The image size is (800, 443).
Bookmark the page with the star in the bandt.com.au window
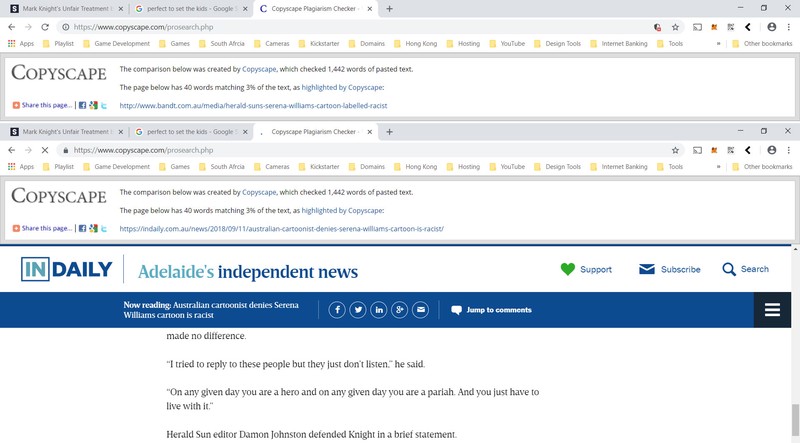(675, 27)
